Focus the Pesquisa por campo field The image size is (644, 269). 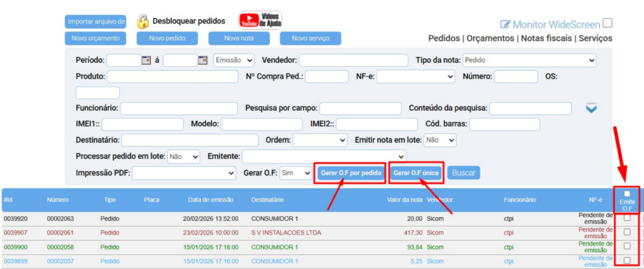click(360, 108)
